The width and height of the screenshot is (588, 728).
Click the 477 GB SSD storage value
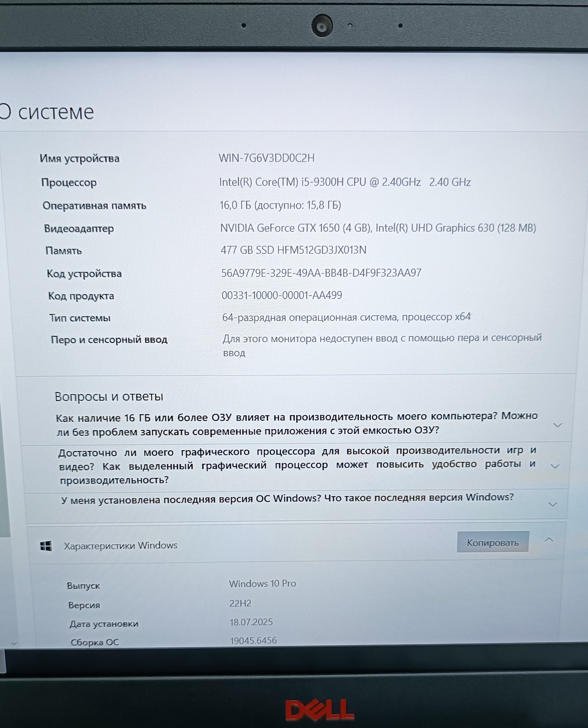[x=293, y=250]
